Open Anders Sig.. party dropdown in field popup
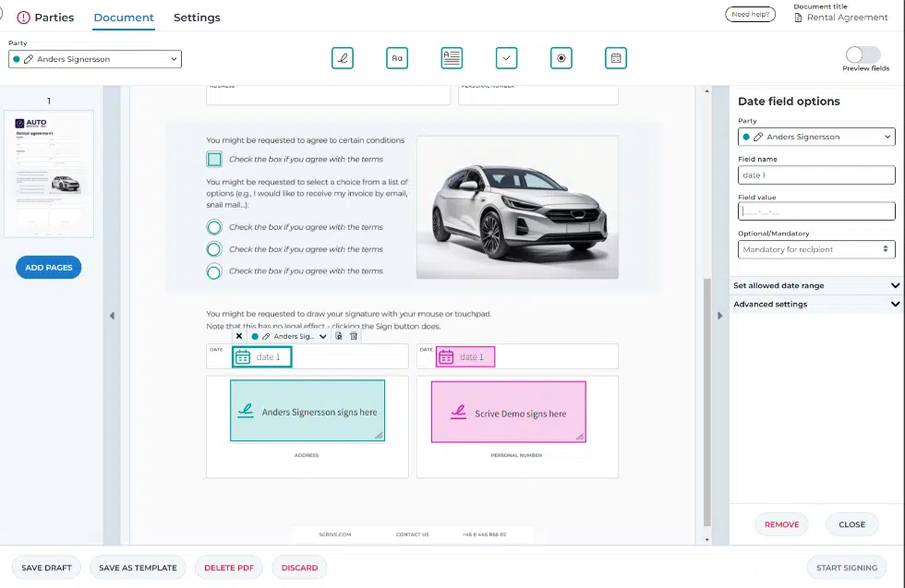Screen dimensions: 905x588 tap(289, 336)
